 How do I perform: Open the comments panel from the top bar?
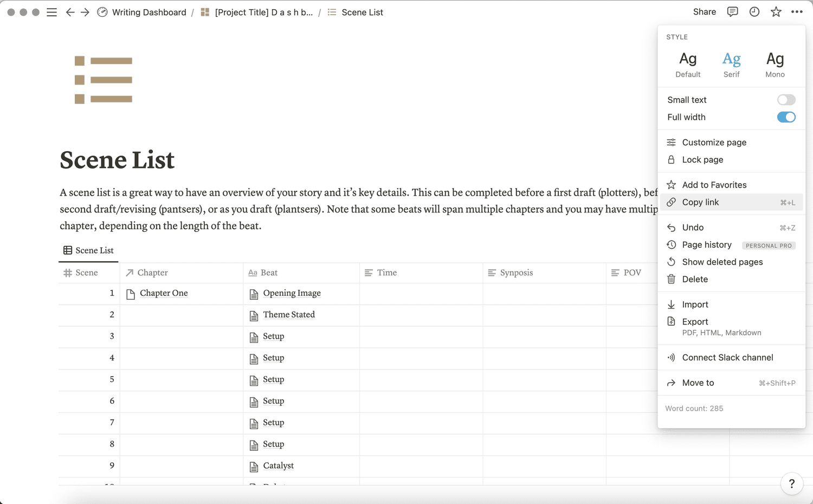732,11
